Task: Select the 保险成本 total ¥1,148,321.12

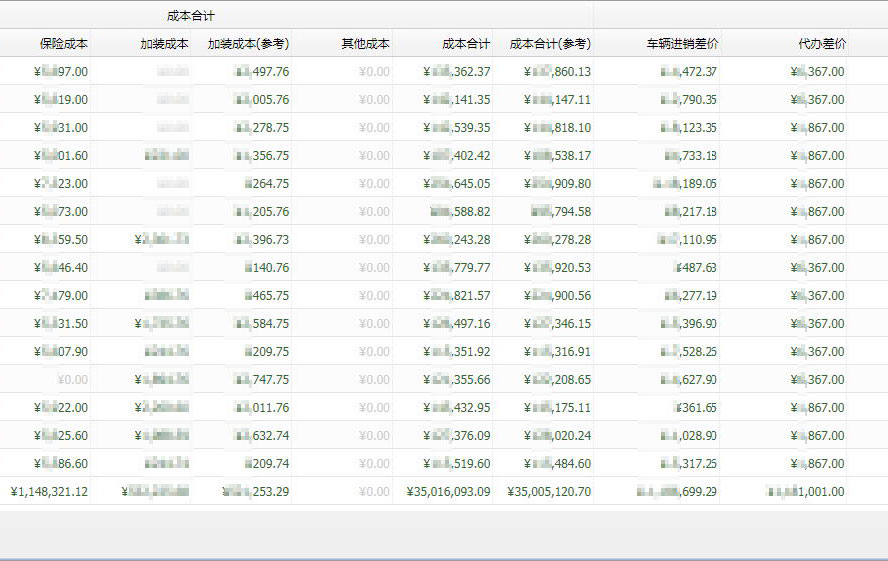Action: tap(49, 492)
